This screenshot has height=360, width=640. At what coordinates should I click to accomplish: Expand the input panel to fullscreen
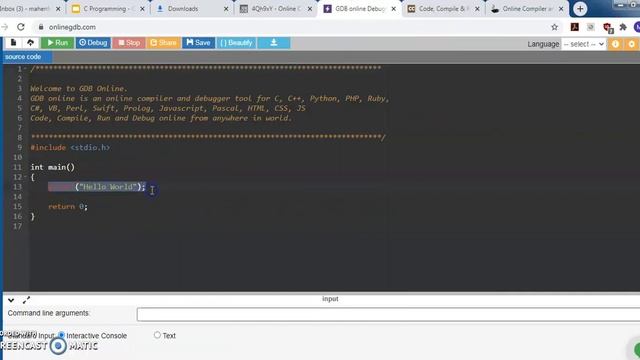tap(27, 300)
